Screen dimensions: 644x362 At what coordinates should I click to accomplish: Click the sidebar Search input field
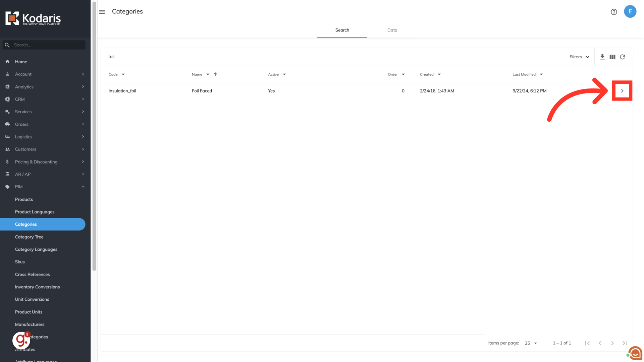47,45
